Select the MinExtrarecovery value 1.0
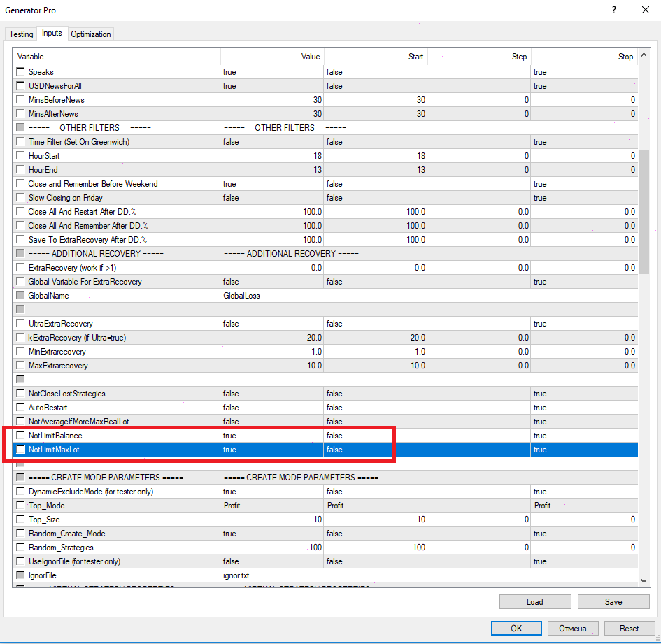 point(272,352)
